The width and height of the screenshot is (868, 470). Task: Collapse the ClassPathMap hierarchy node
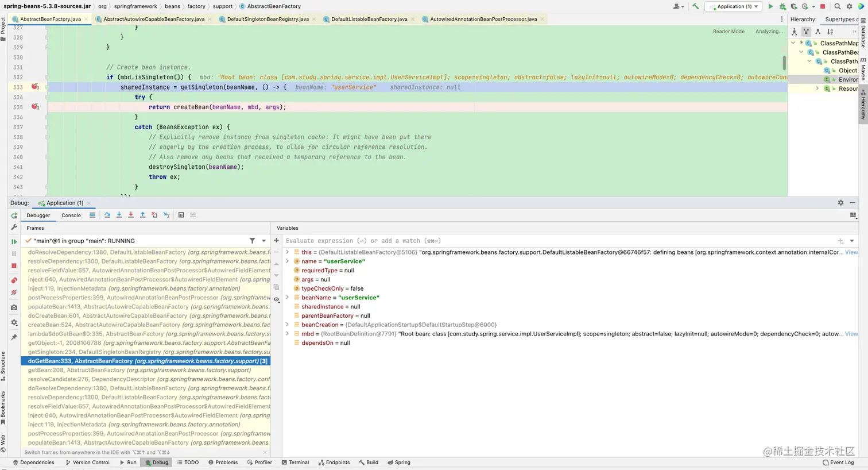tap(793, 43)
